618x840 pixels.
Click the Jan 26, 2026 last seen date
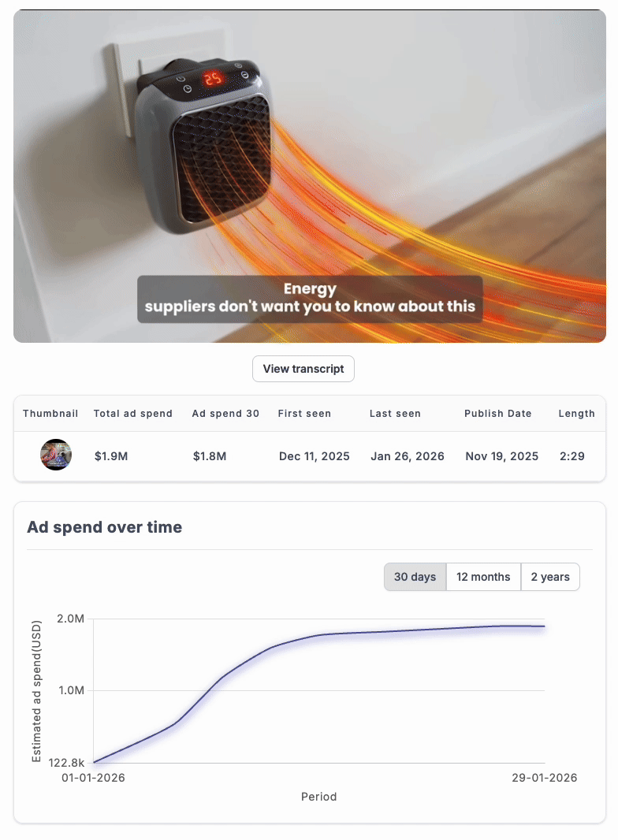click(x=408, y=456)
